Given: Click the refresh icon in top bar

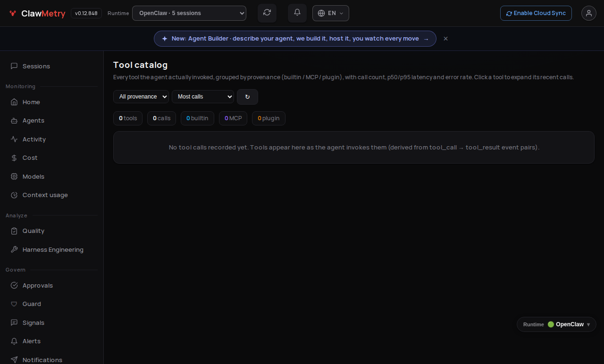Looking at the screenshot, I should 267,13.
